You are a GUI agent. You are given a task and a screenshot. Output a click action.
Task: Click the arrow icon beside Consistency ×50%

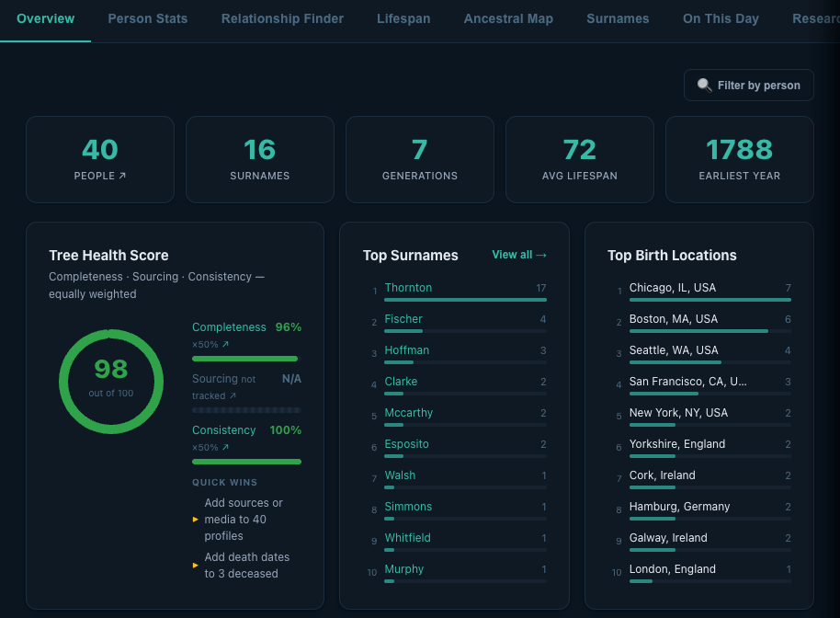pyautogui.click(x=225, y=447)
